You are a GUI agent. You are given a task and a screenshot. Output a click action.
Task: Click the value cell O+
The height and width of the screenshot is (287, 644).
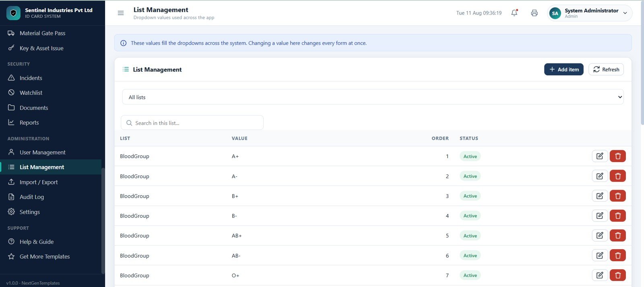(235, 275)
